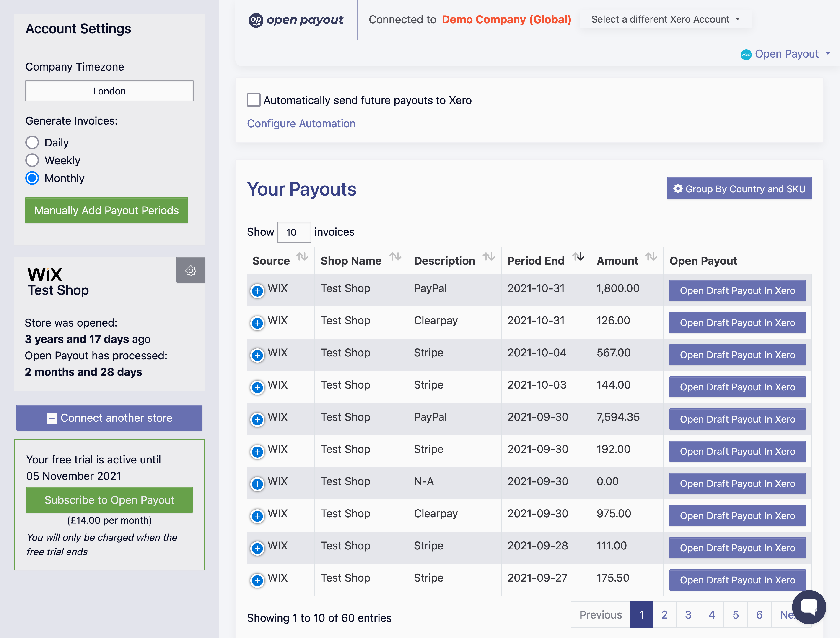
Task: Click the Demo Company (Global) name
Action: 506,19
